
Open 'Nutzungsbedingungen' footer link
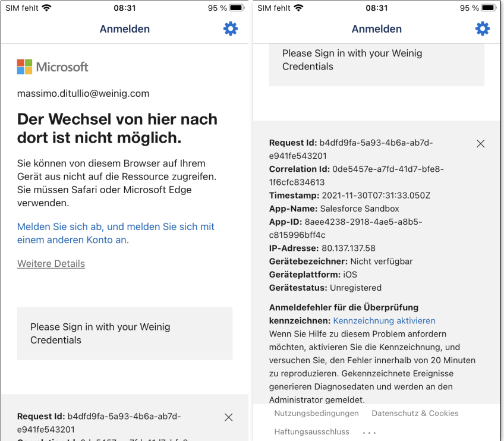[x=316, y=413]
